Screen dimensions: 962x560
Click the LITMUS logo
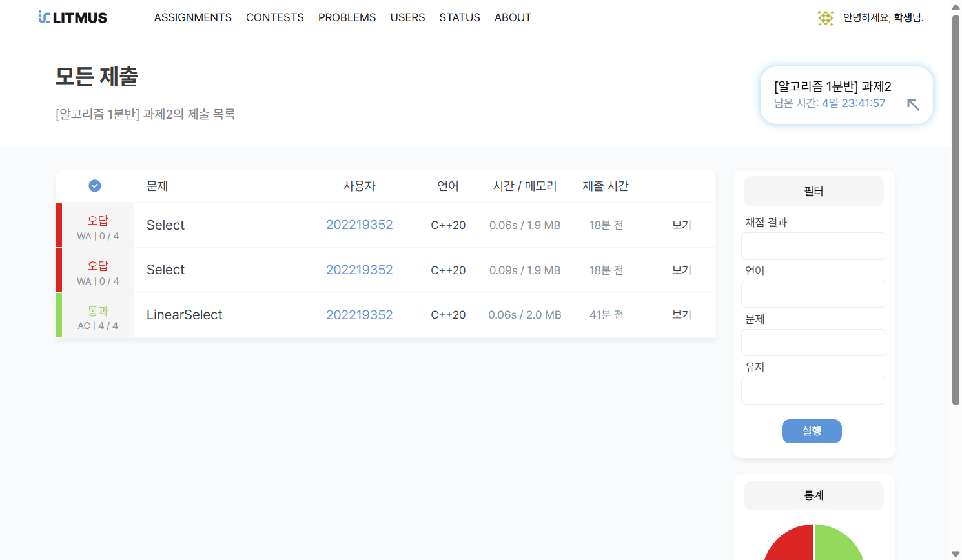pyautogui.click(x=73, y=17)
